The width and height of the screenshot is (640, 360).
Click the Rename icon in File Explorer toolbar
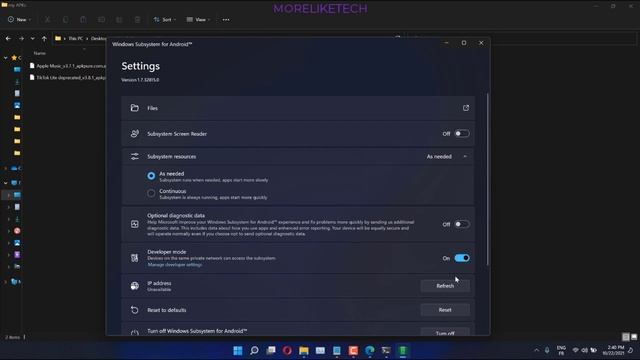pos(101,20)
